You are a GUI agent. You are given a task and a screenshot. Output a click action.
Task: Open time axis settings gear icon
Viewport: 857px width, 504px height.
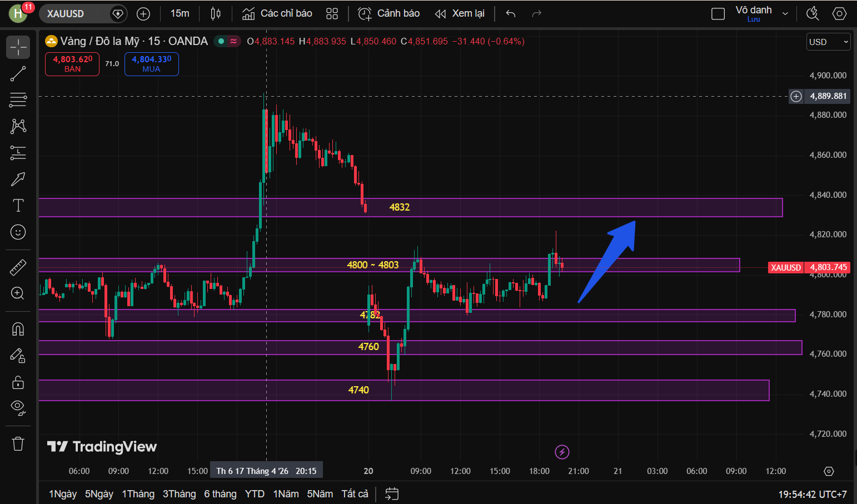click(829, 471)
